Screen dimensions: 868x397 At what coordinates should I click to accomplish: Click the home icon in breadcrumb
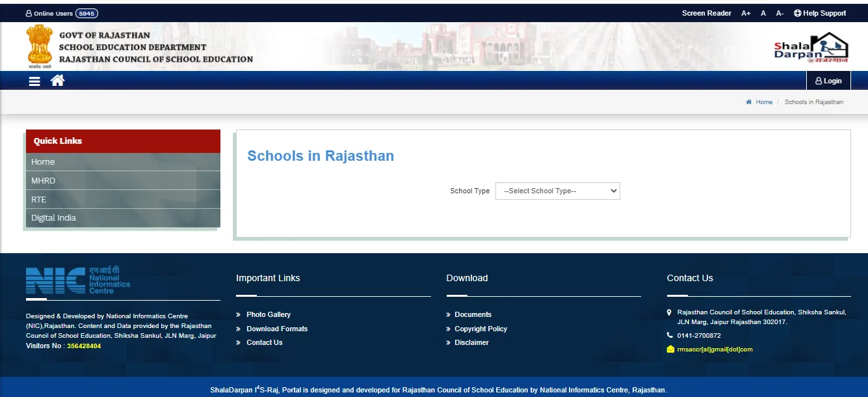pyautogui.click(x=749, y=102)
